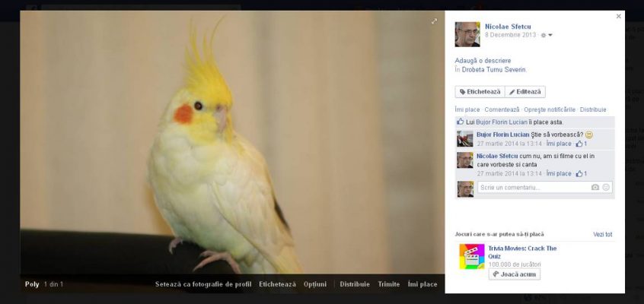The image size is (644, 304).
Task: Open Trivia Movies: Crack The Quiz title
Action: (522, 252)
